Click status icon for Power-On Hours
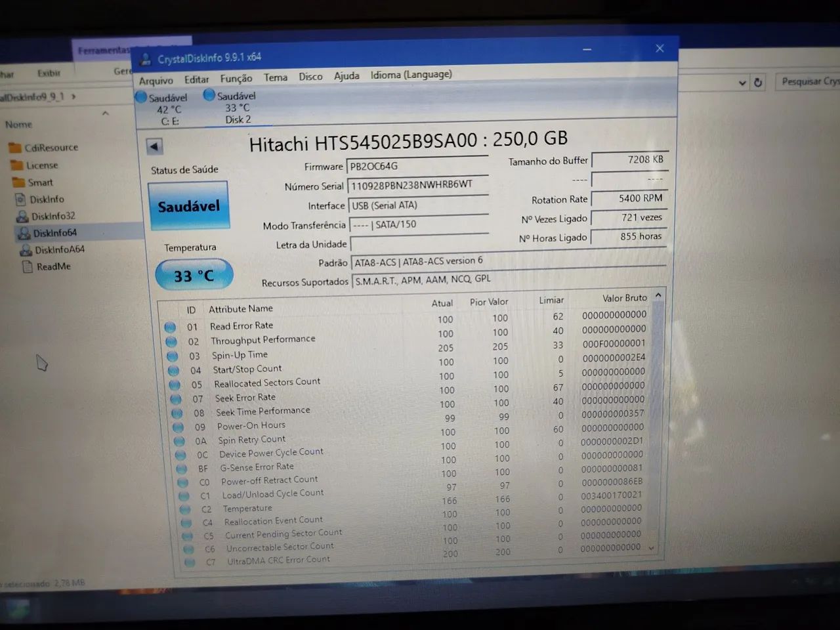The image size is (840, 630). (x=178, y=427)
